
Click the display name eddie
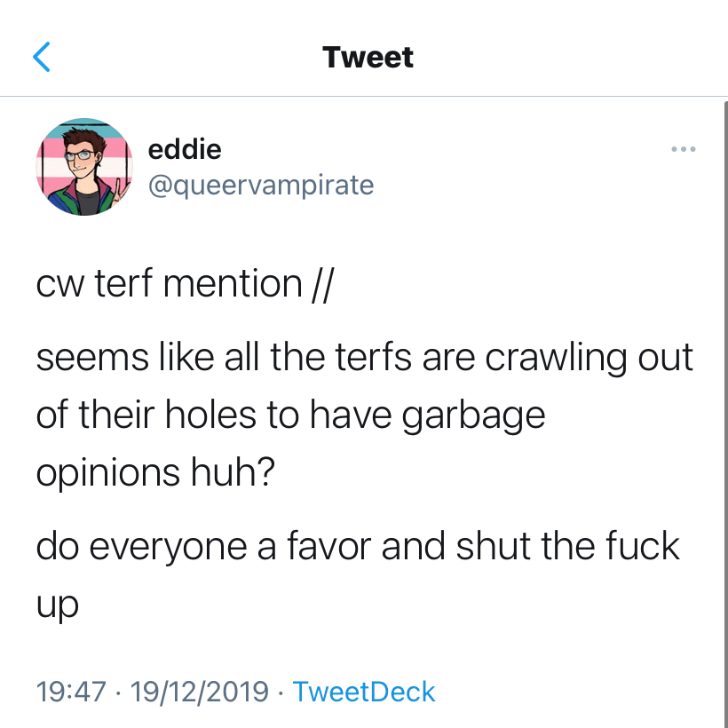pos(185,149)
